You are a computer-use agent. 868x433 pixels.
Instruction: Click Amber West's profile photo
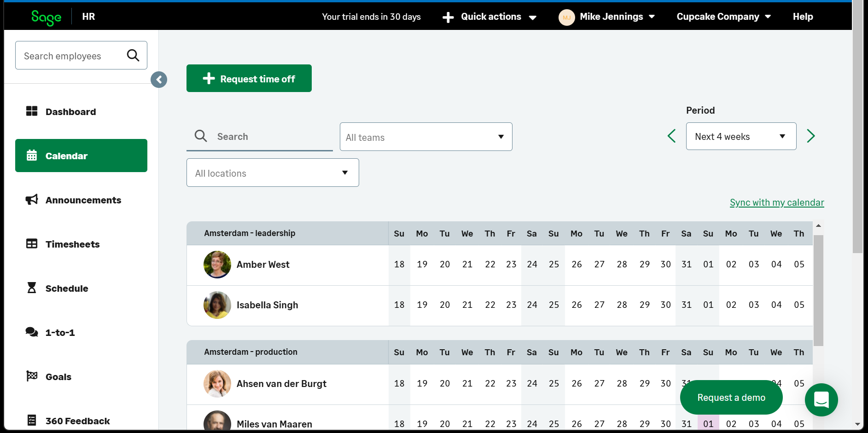point(217,265)
